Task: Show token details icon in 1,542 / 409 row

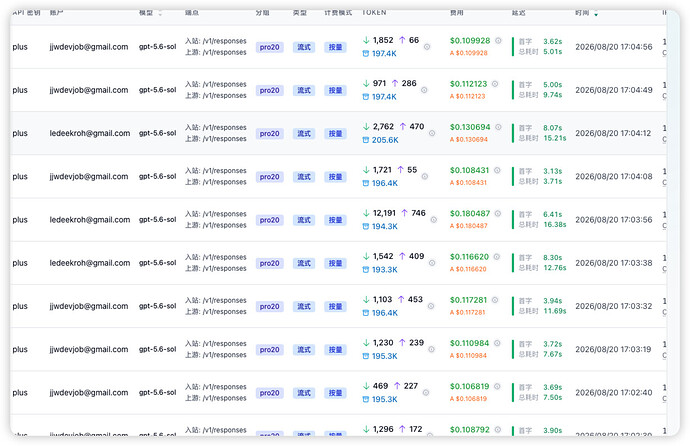Action: tap(432, 263)
